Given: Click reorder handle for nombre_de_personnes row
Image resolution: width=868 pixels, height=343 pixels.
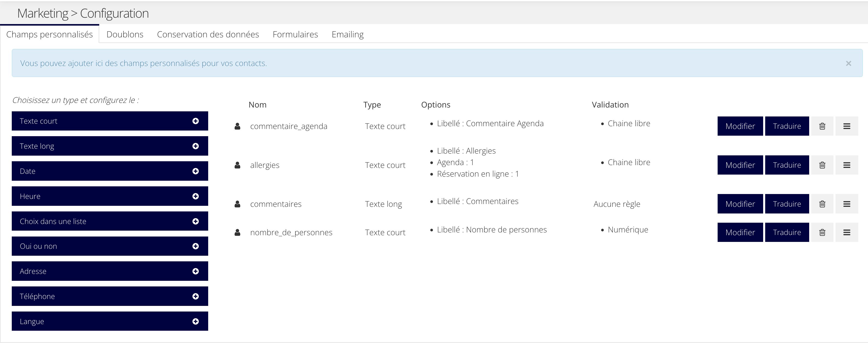Looking at the screenshot, I should click(847, 232).
